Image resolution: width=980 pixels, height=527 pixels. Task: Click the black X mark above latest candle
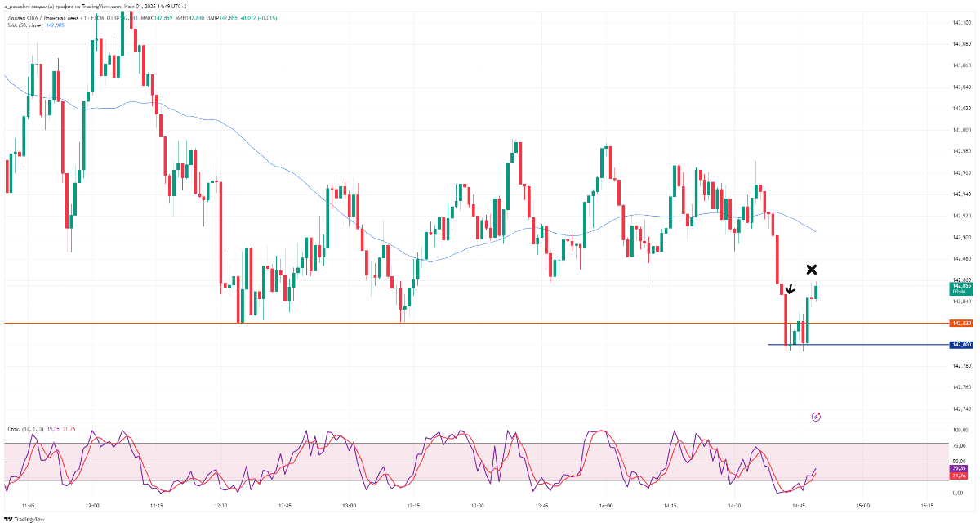point(812,270)
